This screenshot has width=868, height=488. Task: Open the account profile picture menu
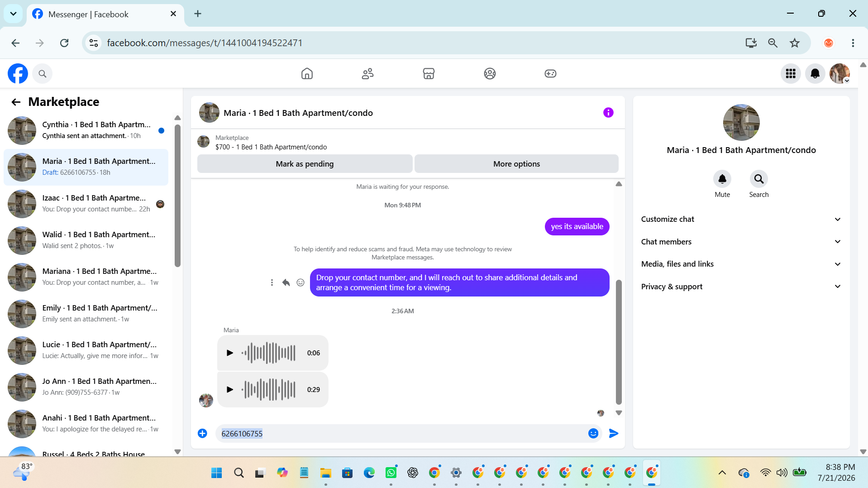coord(839,74)
